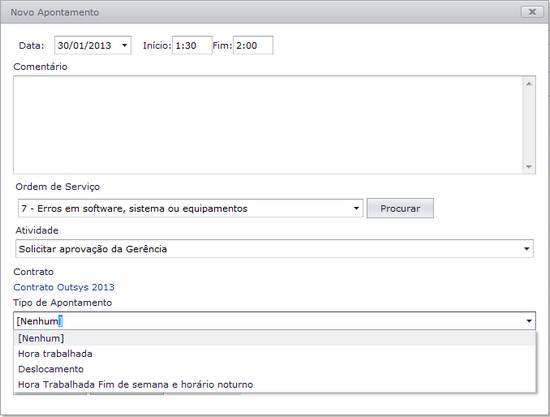Open the Contrato Outsys 2013 link
This screenshot has height=417, width=550.
click(x=64, y=287)
